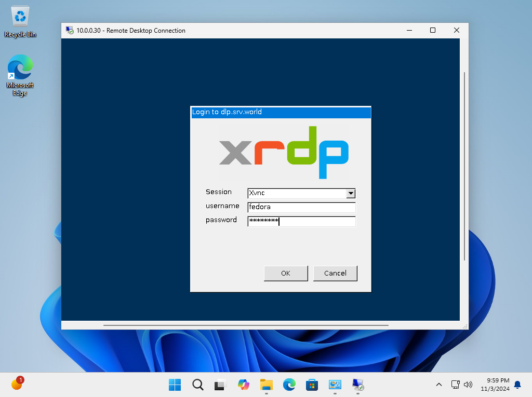The image size is (532, 397).
Task: Show hidden system tray icons
Action: [438, 385]
